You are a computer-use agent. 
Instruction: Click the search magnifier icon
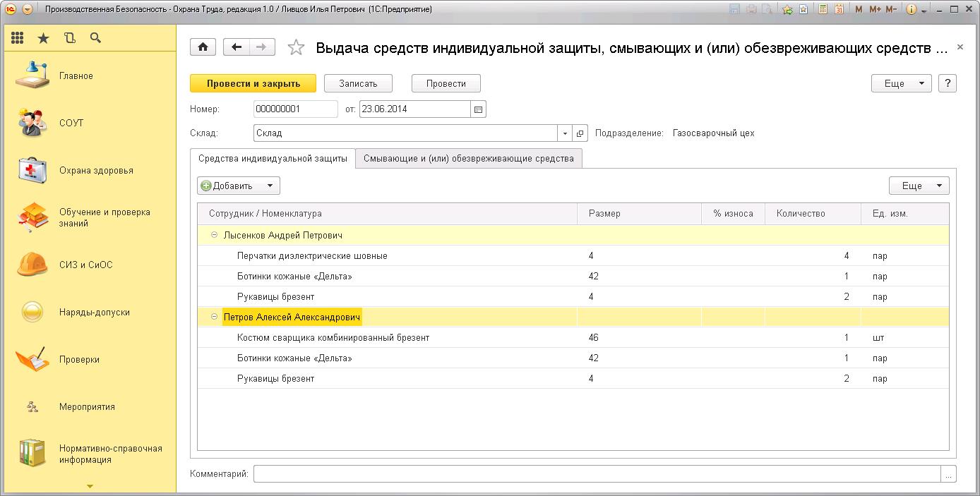click(x=95, y=38)
